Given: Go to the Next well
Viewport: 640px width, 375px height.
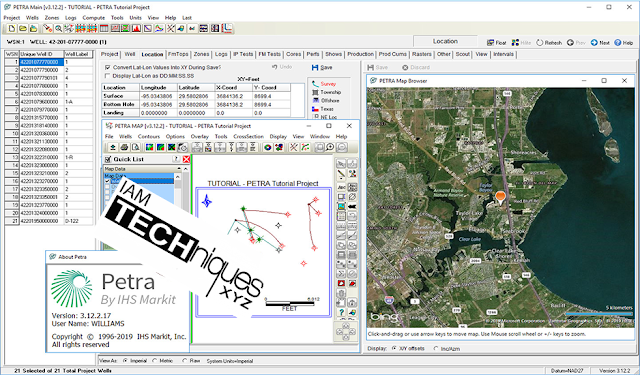Looking at the screenshot, I should click(600, 42).
